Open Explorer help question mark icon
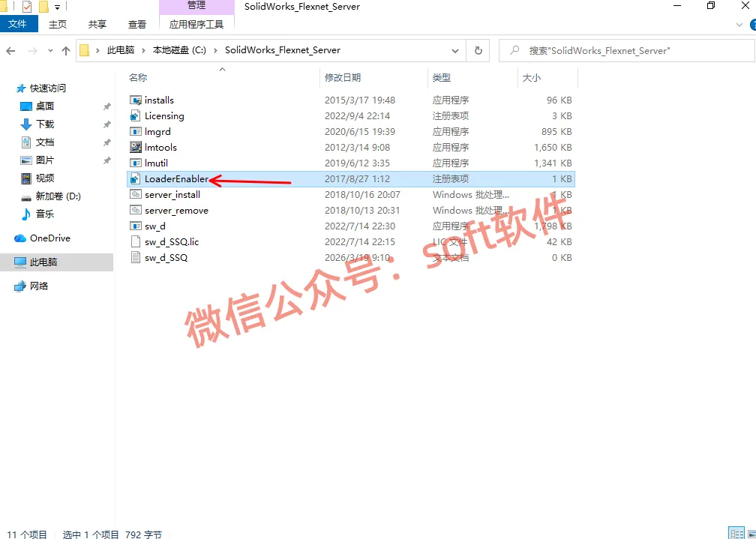The image size is (756, 539). point(754,25)
